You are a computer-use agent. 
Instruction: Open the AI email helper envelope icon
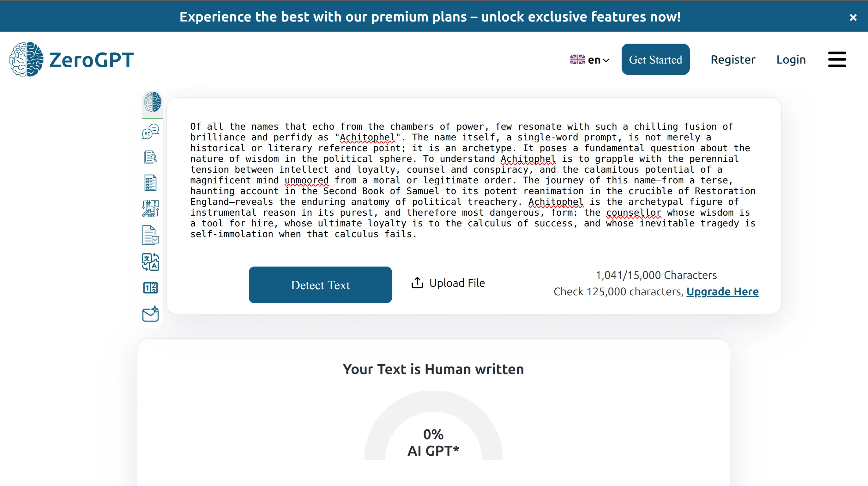click(150, 314)
